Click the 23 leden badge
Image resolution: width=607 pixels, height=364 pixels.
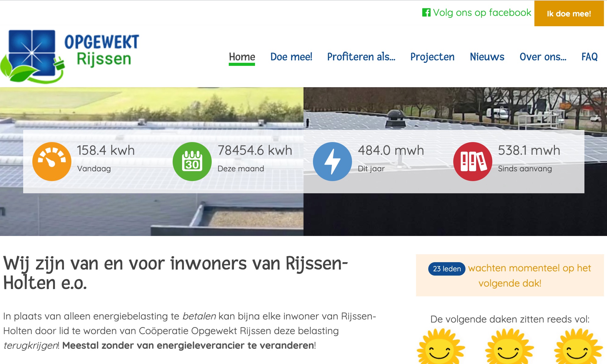point(447,269)
